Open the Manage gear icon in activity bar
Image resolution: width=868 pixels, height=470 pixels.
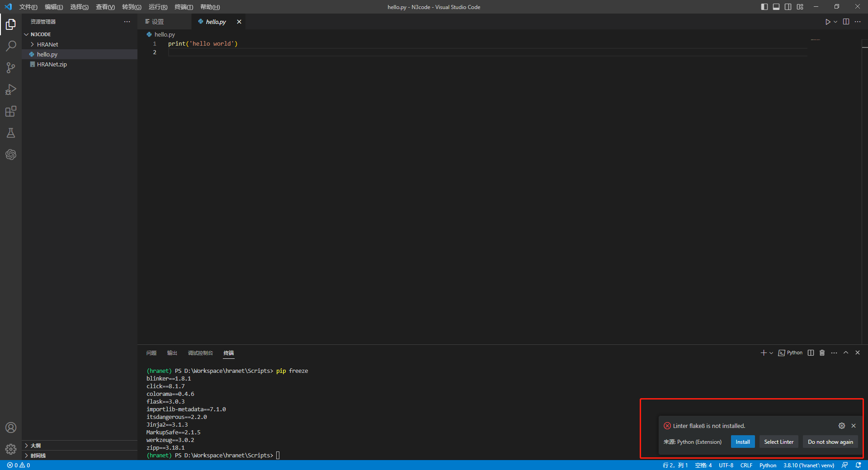11,449
